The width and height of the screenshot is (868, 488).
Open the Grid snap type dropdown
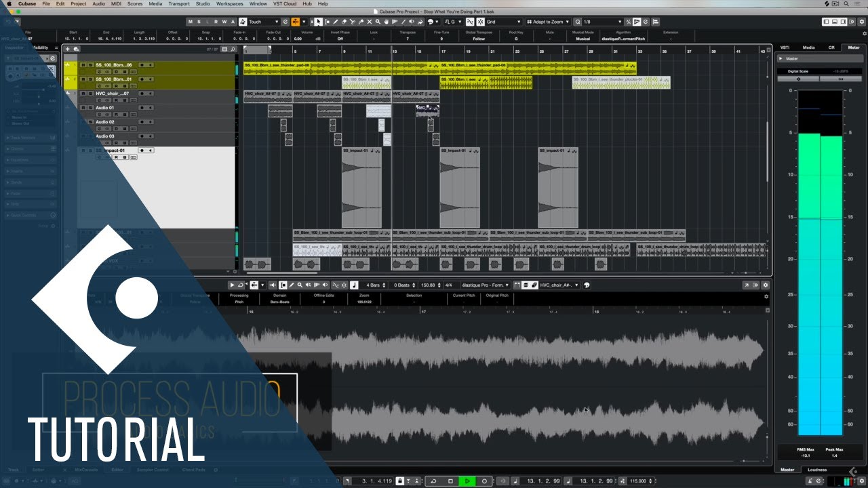504,22
